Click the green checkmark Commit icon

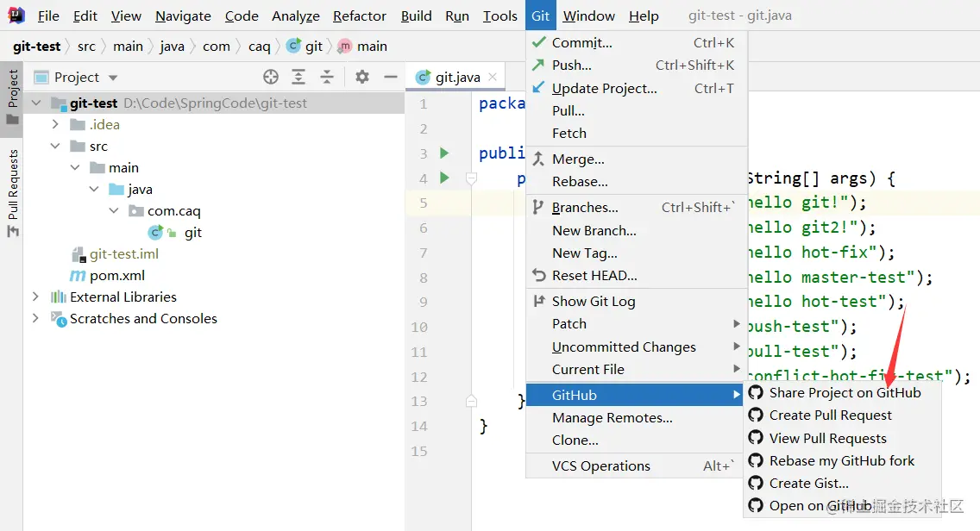(x=538, y=42)
